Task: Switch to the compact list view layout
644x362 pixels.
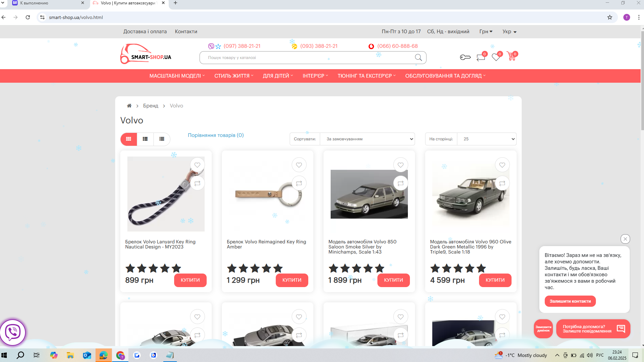Action: [x=162, y=139]
